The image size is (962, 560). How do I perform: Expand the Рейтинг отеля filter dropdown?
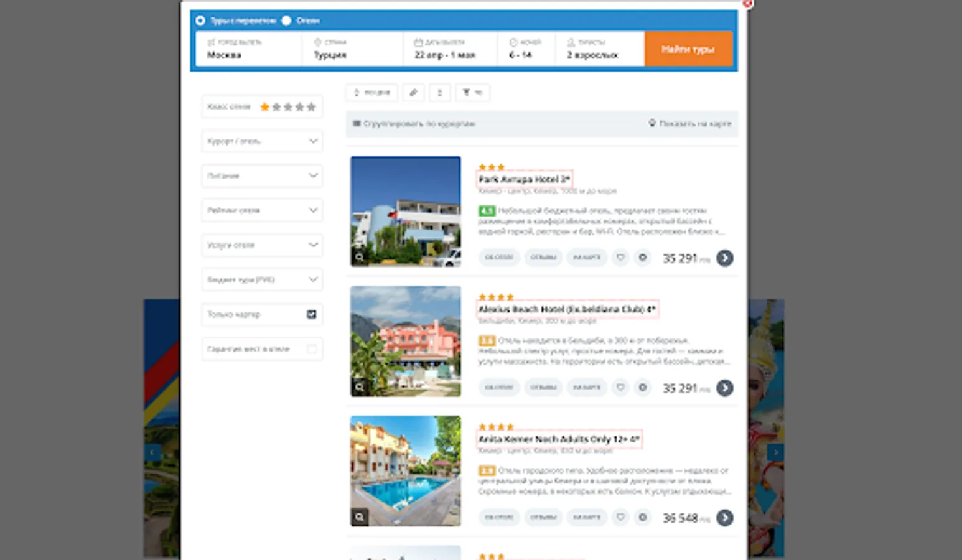(262, 210)
